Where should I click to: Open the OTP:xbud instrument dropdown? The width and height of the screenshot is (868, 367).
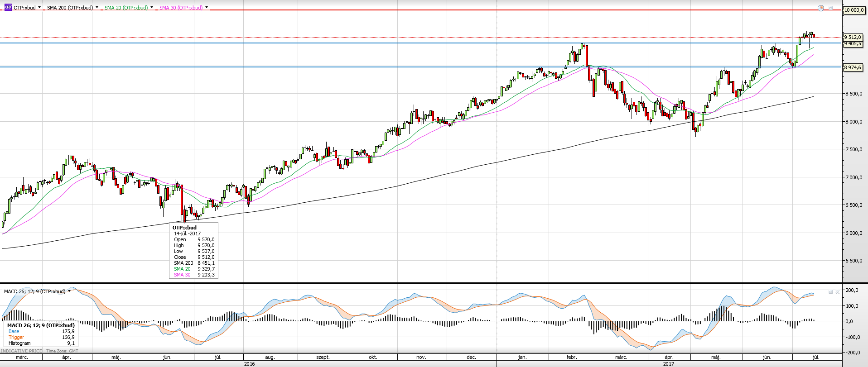[39, 8]
